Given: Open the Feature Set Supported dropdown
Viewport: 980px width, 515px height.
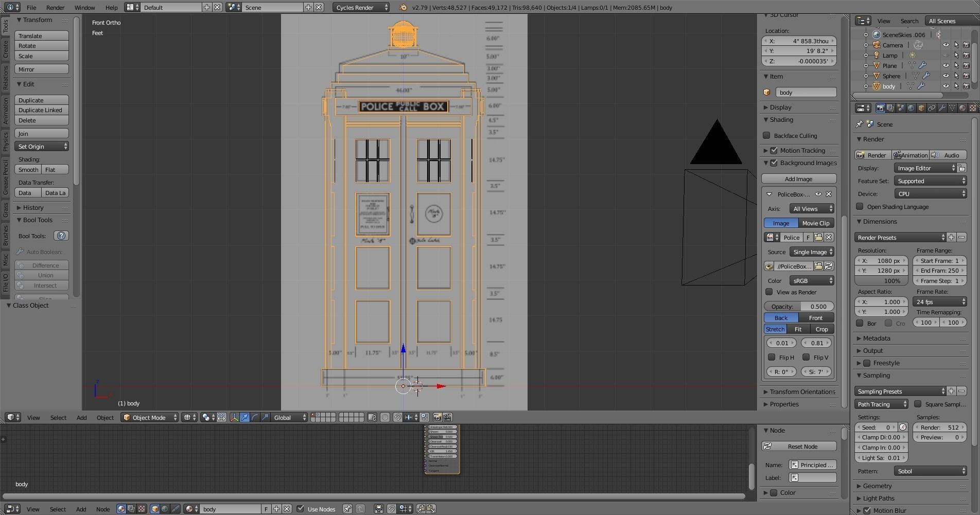Looking at the screenshot, I should [x=931, y=181].
